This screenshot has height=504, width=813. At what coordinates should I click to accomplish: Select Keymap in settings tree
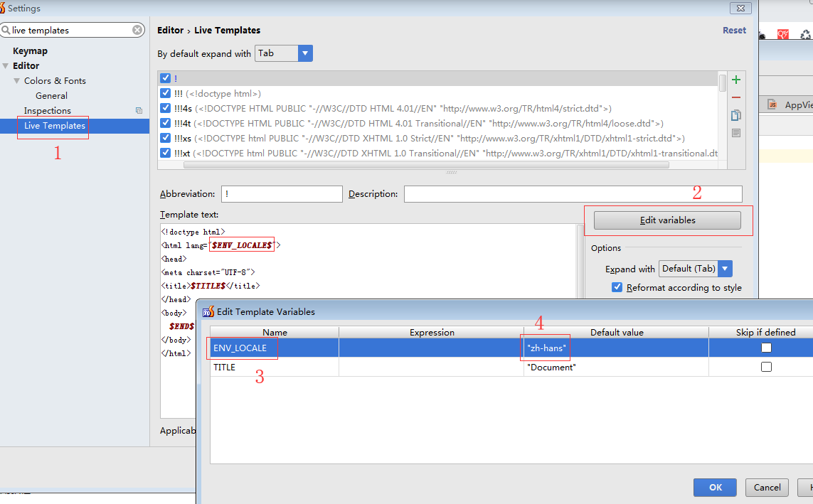(30, 50)
